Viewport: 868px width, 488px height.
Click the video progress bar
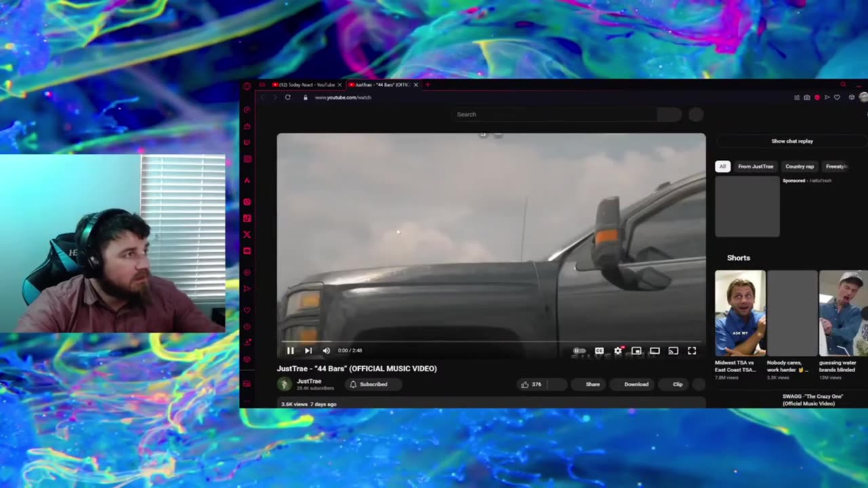[x=491, y=342]
